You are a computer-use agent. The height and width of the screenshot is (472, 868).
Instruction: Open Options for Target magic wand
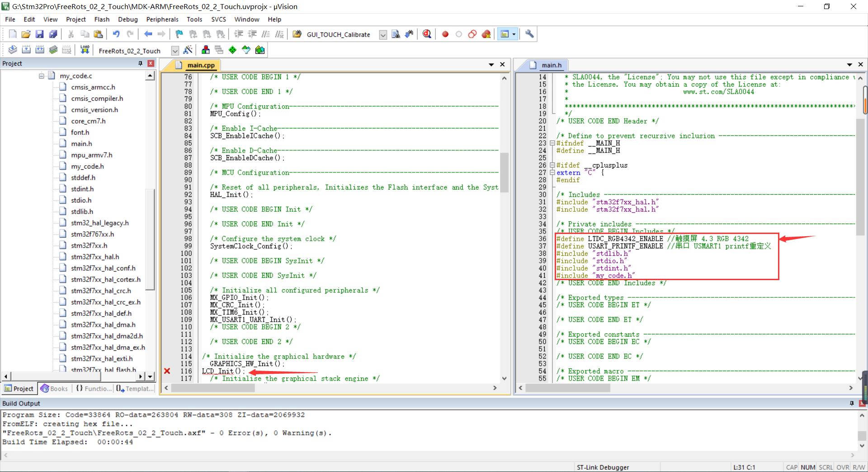(x=188, y=50)
